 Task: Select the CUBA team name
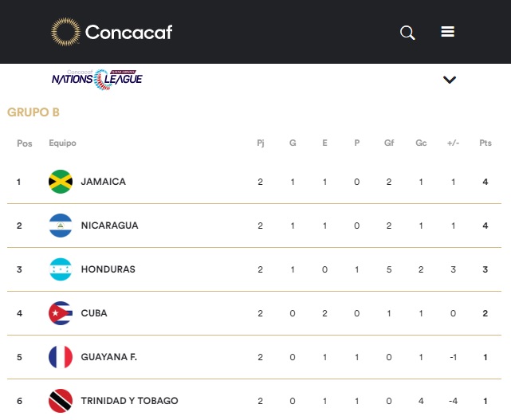(94, 313)
